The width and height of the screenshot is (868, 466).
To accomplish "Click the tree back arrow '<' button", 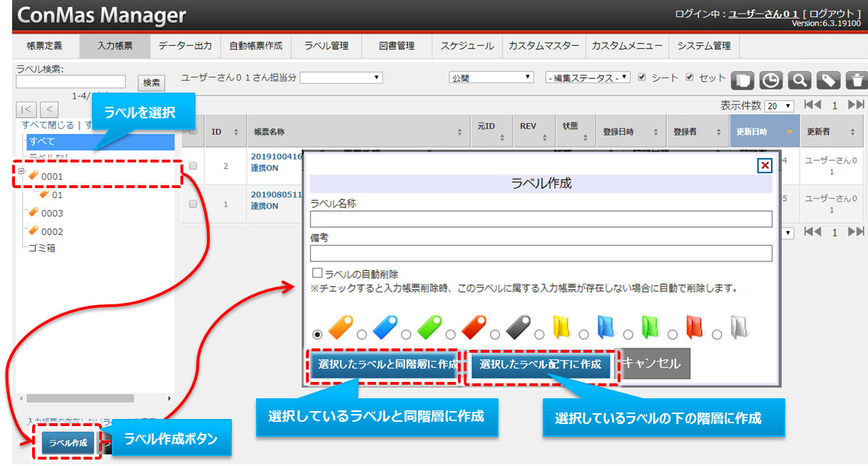I will (49, 109).
